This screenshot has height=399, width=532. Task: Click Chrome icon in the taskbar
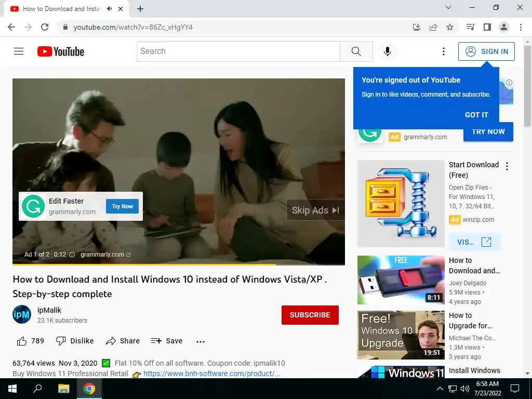(89, 389)
